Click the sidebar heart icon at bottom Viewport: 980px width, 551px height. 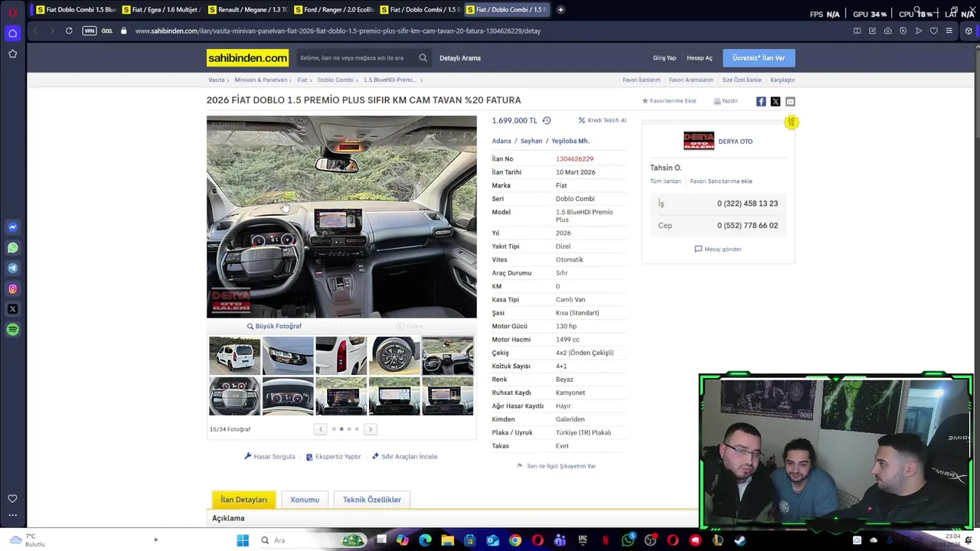(12, 498)
